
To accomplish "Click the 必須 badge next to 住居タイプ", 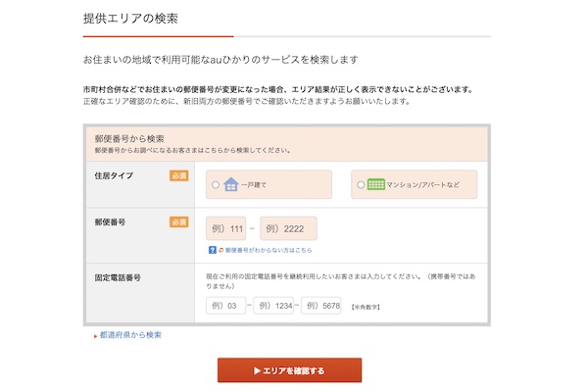I will coord(179,175).
